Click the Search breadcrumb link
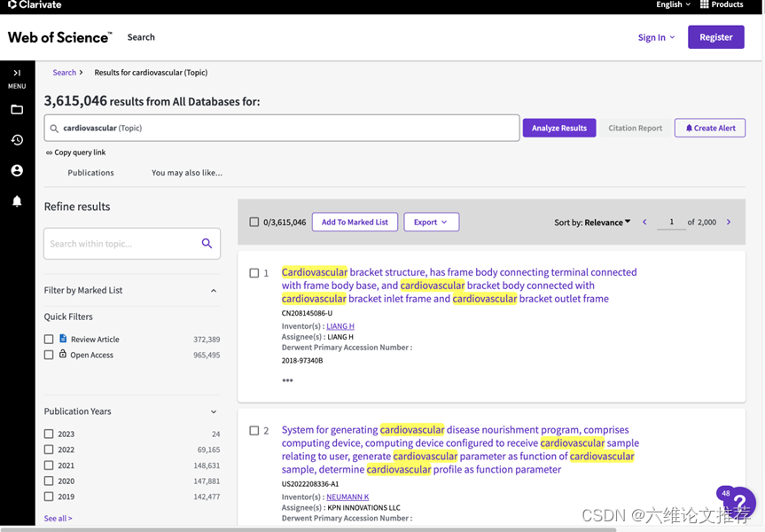The width and height of the screenshot is (765, 532). tap(65, 73)
